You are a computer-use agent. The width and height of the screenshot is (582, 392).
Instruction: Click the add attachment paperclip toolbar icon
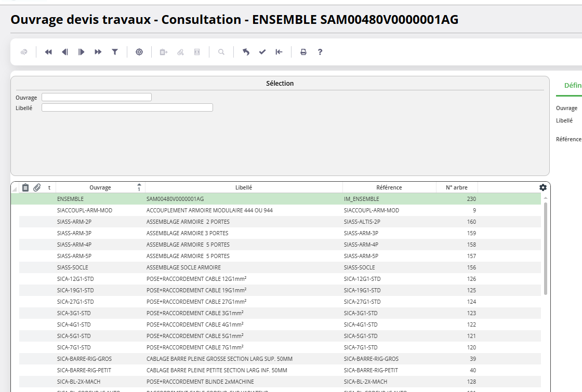click(180, 52)
